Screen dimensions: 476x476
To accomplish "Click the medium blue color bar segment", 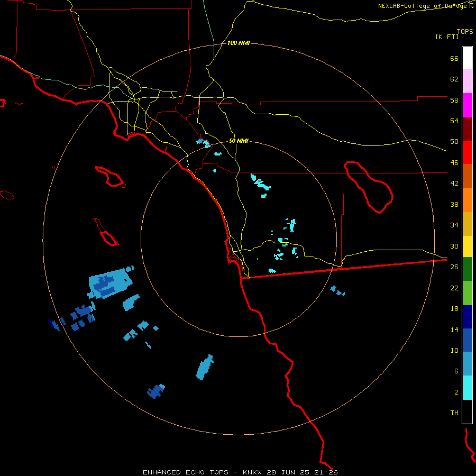I will (x=467, y=340).
